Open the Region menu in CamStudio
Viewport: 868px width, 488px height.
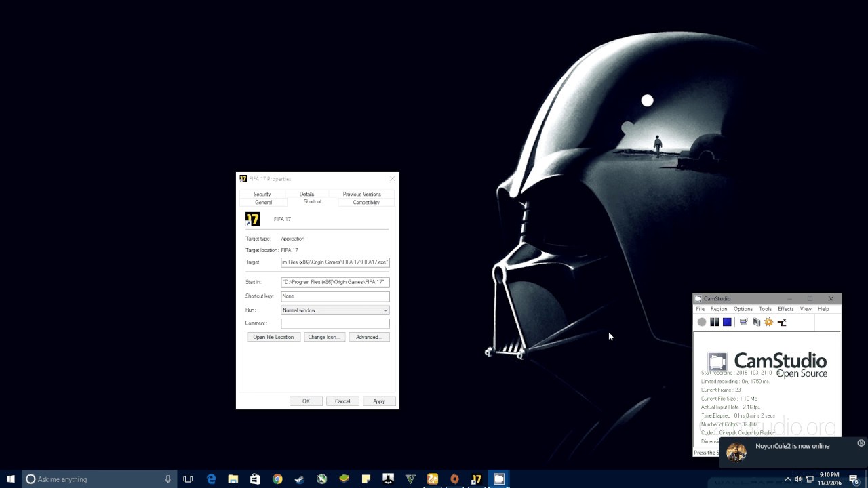[719, 309]
